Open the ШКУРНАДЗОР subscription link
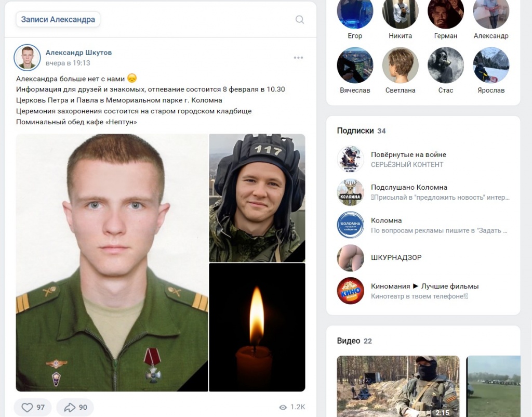This screenshot has width=532, height=417. pyautogui.click(x=396, y=257)
